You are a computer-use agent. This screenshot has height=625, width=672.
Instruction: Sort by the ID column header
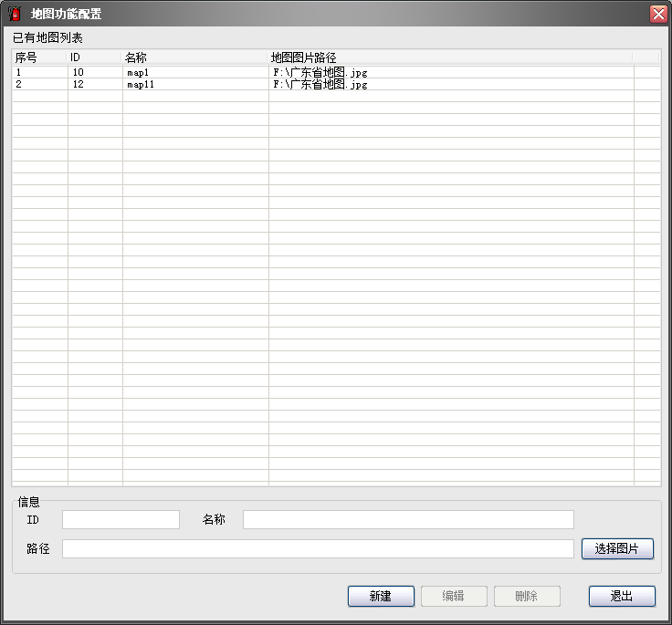[x=94, y=57]
